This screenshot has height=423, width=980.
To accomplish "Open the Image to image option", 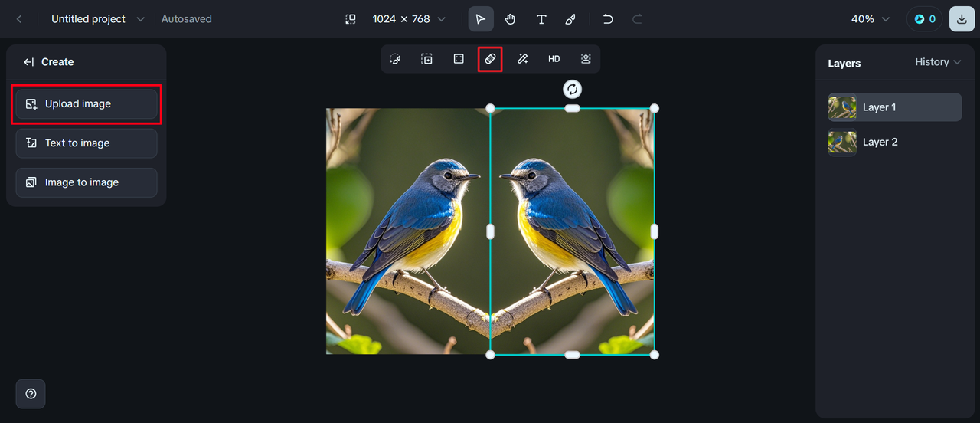I will tap(87, 182).
